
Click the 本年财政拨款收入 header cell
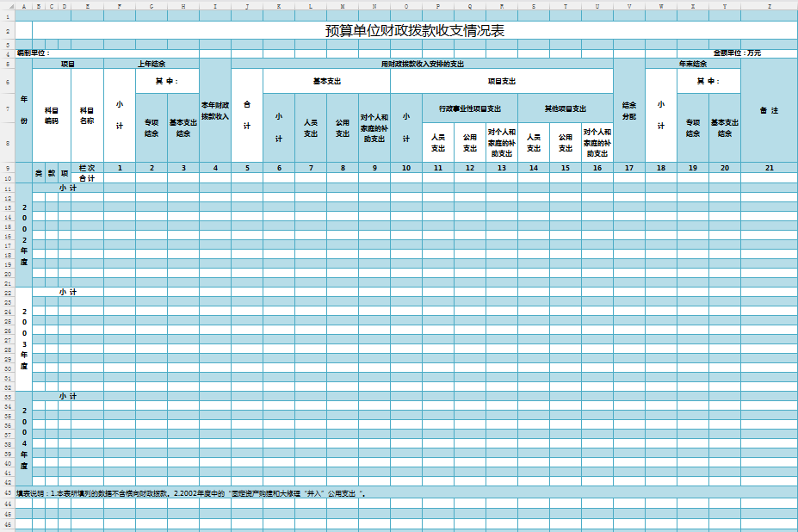215,111
